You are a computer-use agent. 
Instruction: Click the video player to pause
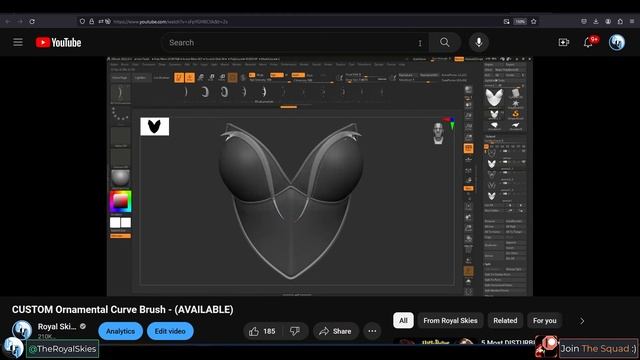pyautogui.click(x=320, y=176)
